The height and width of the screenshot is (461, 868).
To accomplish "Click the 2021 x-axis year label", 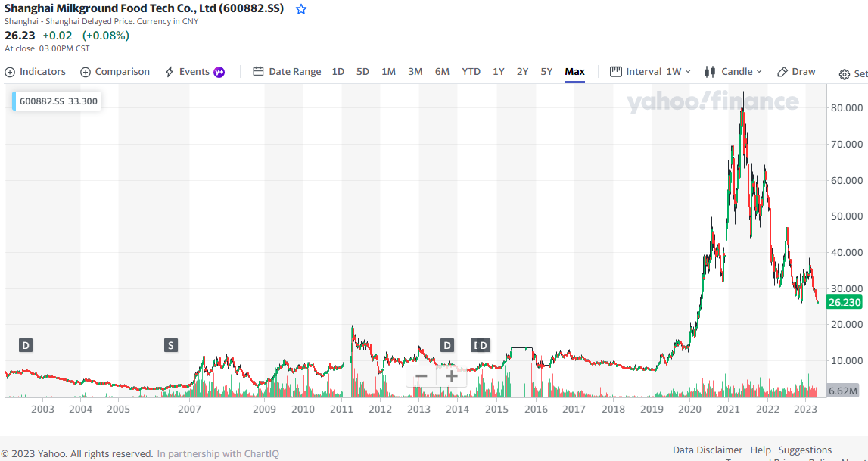I will pyautogui.click(x=729, y=410).
